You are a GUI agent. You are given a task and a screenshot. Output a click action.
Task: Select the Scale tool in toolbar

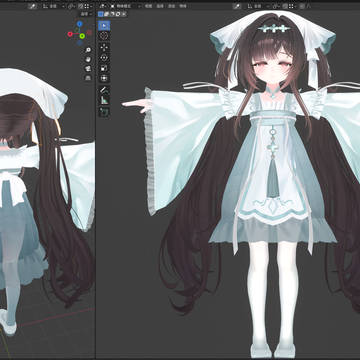click(x=104, y=68)
